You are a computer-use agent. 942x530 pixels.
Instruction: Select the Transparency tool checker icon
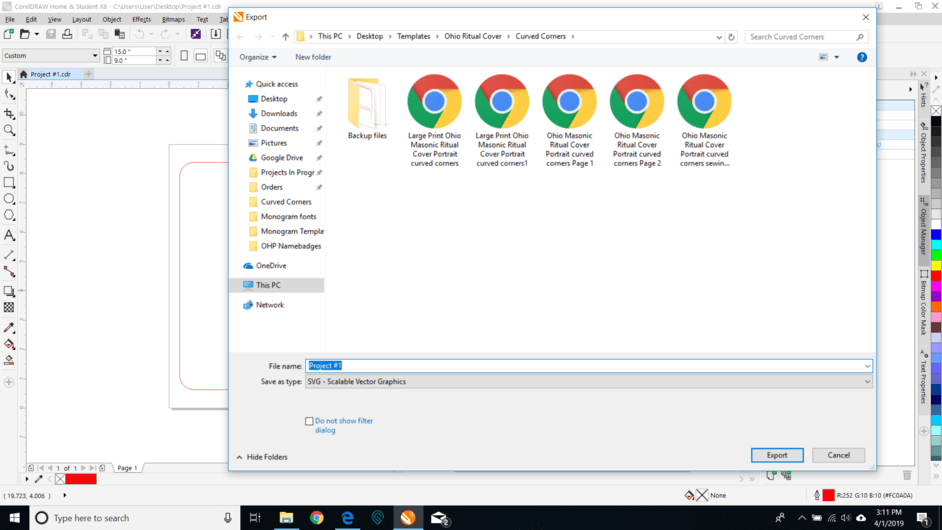point(9,308)
